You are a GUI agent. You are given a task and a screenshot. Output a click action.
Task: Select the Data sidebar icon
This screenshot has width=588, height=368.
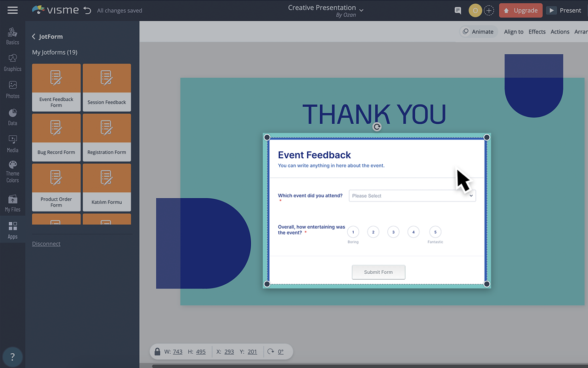point(12,116)
